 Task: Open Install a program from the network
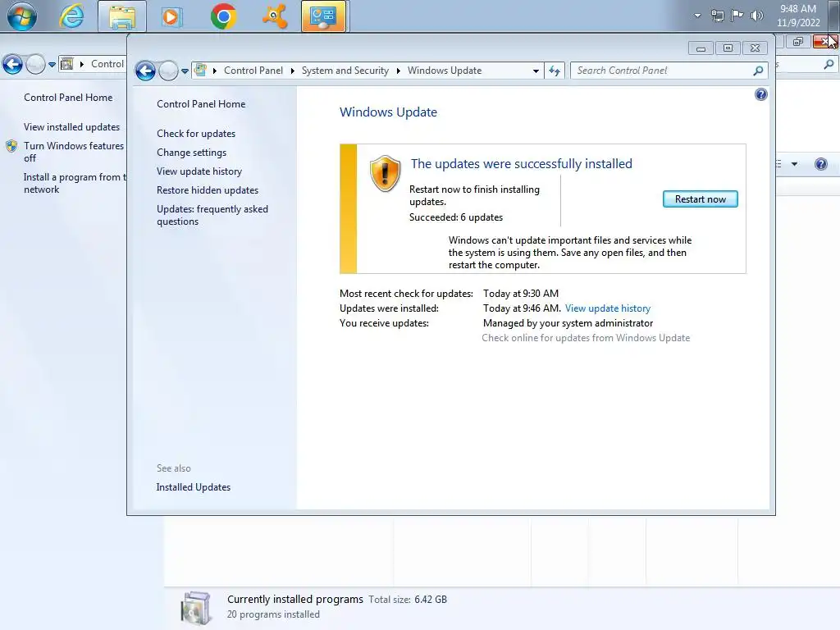coord(75,183)
